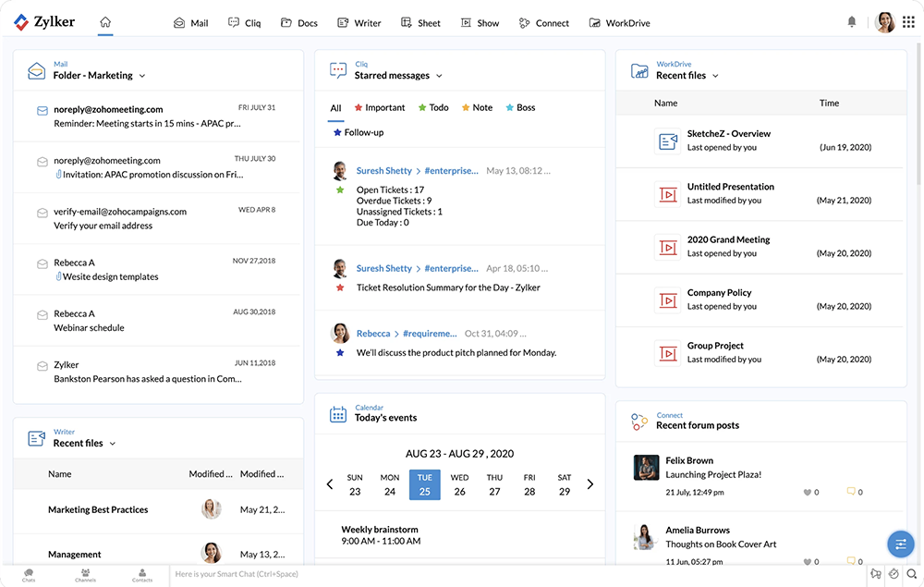The width and height of the screenshot is (924, 587).
Task: Go to previous calendar week
Action: coord(330,484)
